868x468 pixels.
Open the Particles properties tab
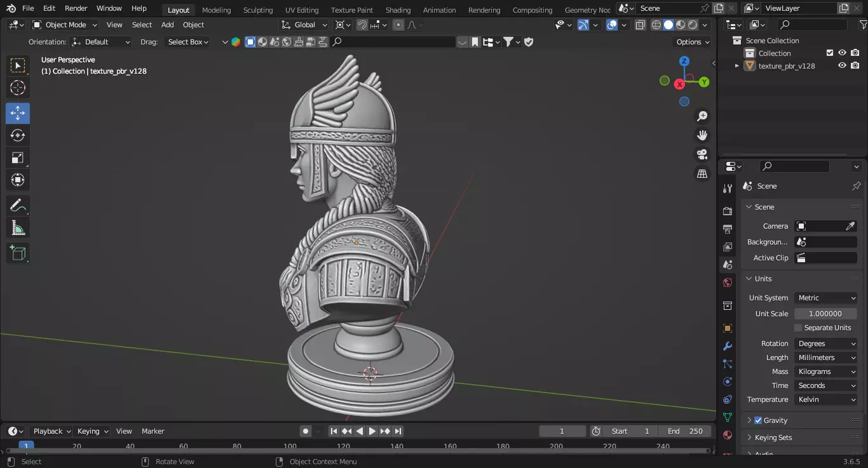pos(728,364)
